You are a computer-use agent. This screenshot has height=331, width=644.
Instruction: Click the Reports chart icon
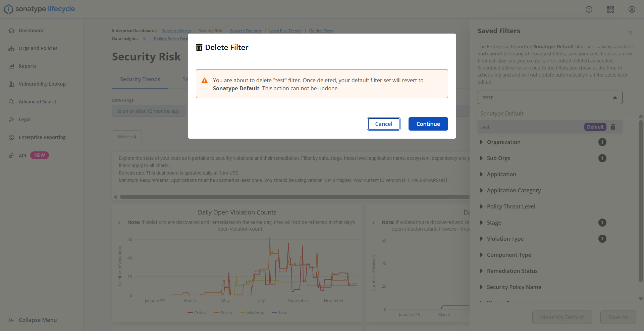click(x=11, y=66)
